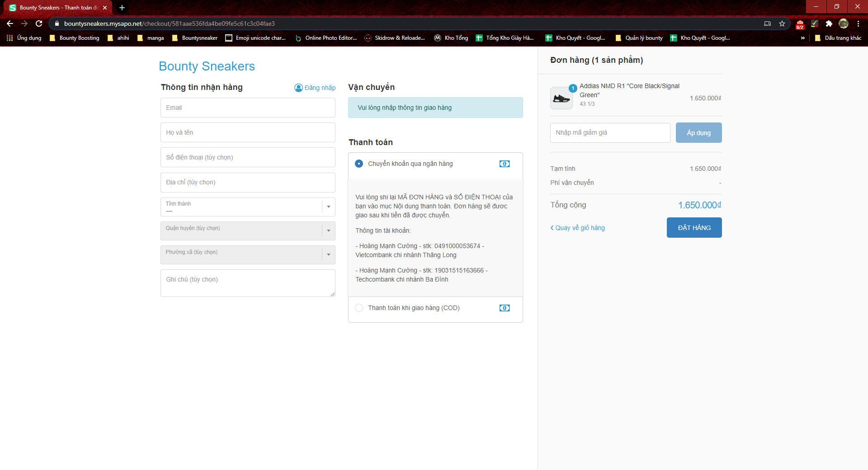Click the Adidas NMD R1 product thumbnail

[x=561, y=98]
